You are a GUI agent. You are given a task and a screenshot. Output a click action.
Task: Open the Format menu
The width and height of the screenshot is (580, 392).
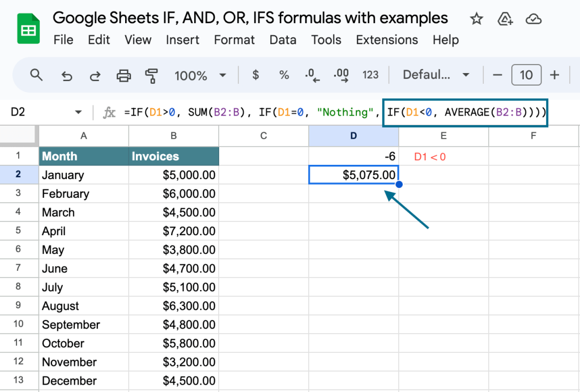[x=234, y=40]
